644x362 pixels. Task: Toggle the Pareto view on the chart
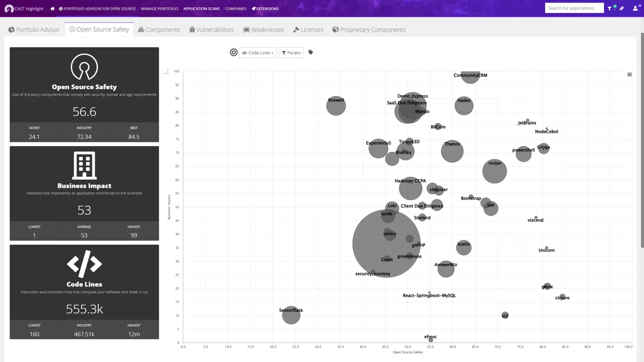click(x=291, y=53)
